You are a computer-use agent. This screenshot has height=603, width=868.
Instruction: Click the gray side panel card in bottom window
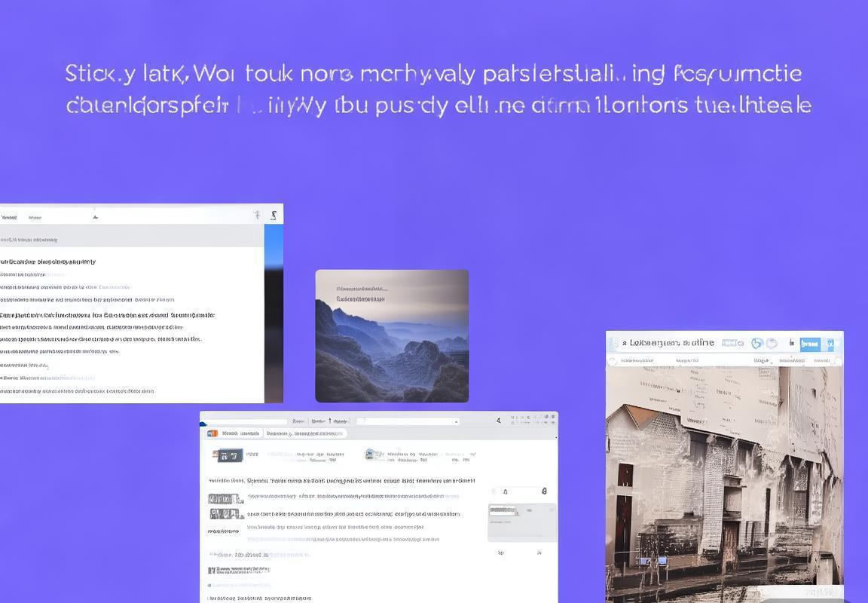[x=521, y=522]
